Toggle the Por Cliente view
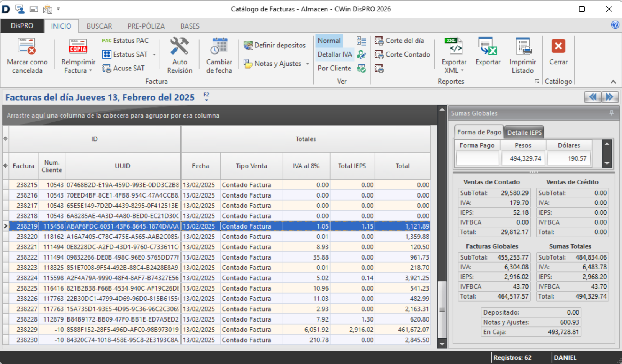This screenshot has height=364, width=622. click(334, 68)
